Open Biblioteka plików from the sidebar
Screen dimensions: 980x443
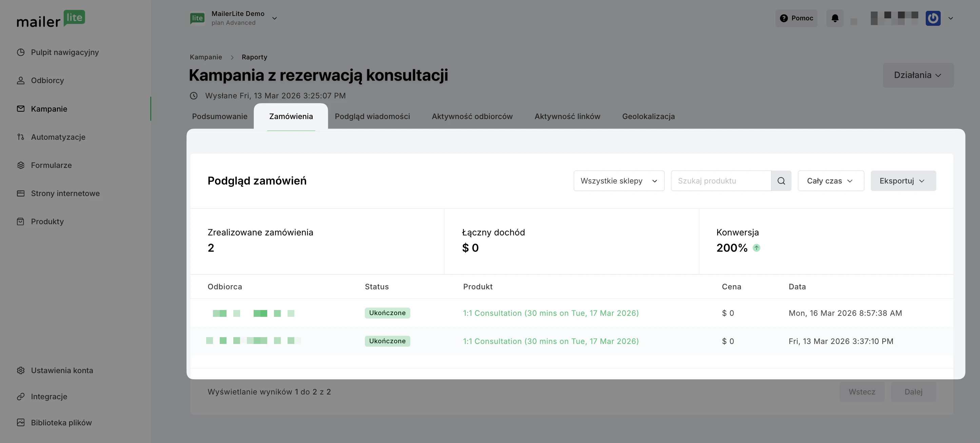tap(61, 422)
